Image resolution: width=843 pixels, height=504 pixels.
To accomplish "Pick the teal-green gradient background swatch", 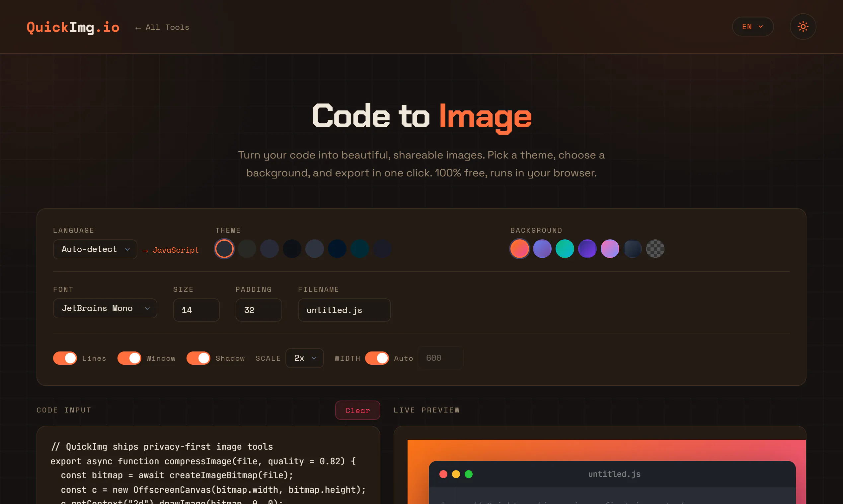I will [565, 249].
